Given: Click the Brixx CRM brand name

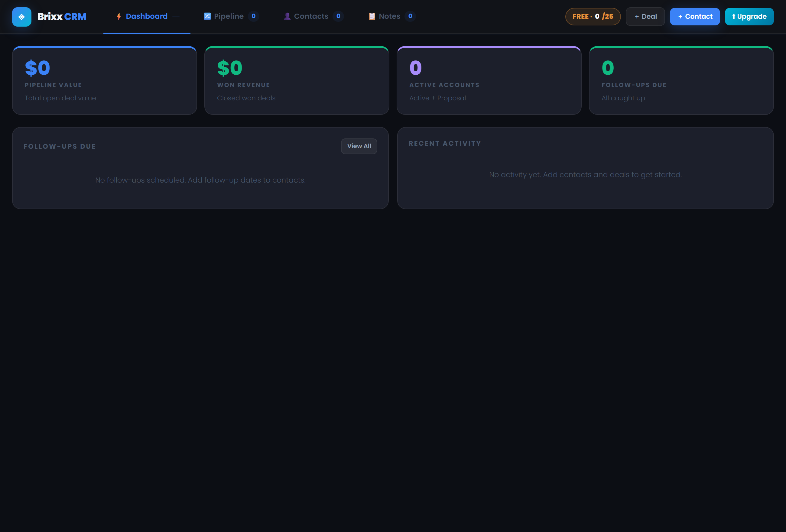Looking at the screenshot, I should point(62,17).
